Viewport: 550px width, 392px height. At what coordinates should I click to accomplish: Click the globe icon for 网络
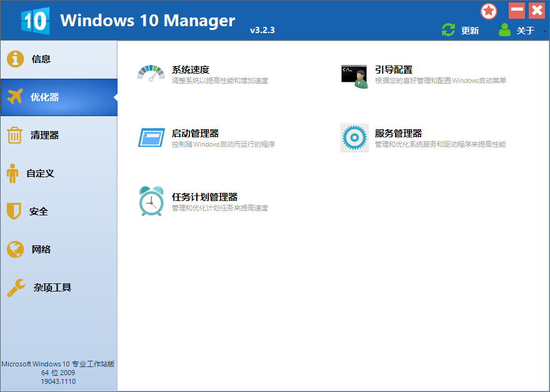(x=15, y=250)
